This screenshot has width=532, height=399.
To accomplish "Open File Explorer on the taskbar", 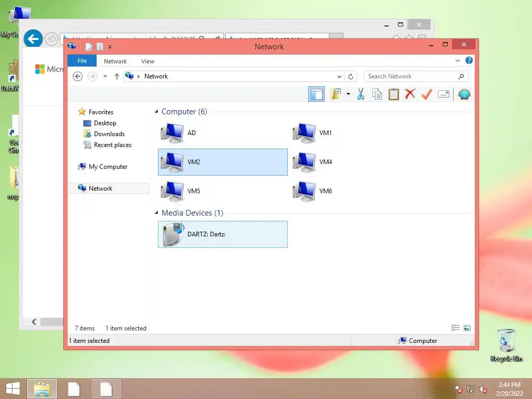I will click(42, 389).
